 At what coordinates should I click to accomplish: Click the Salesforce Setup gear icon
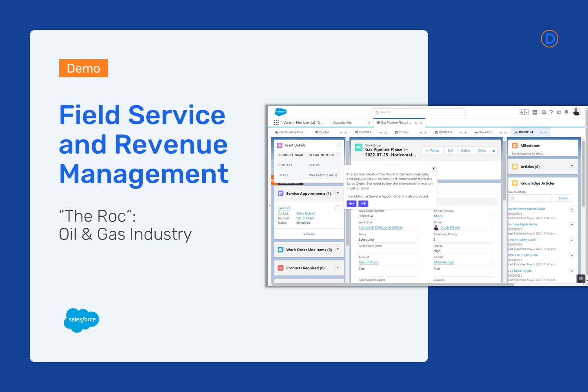click(x=559, y=112)
